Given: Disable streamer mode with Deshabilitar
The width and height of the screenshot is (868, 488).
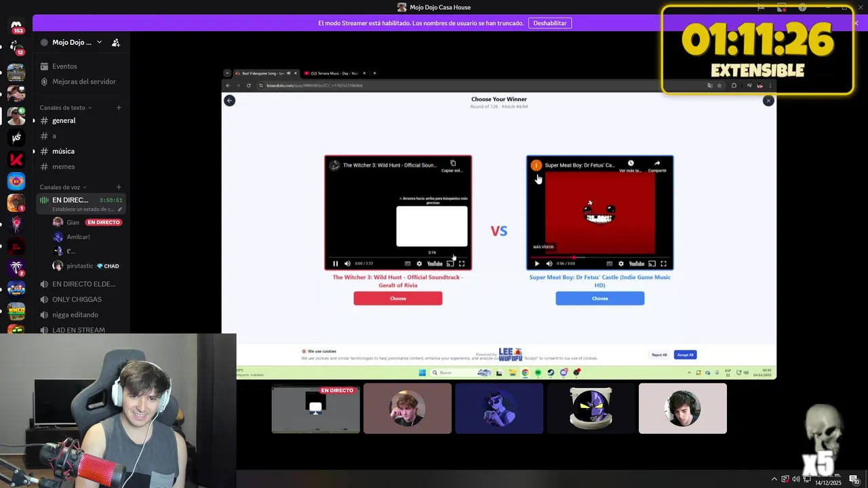Looking at the screenshot, I should click(550, 23).
